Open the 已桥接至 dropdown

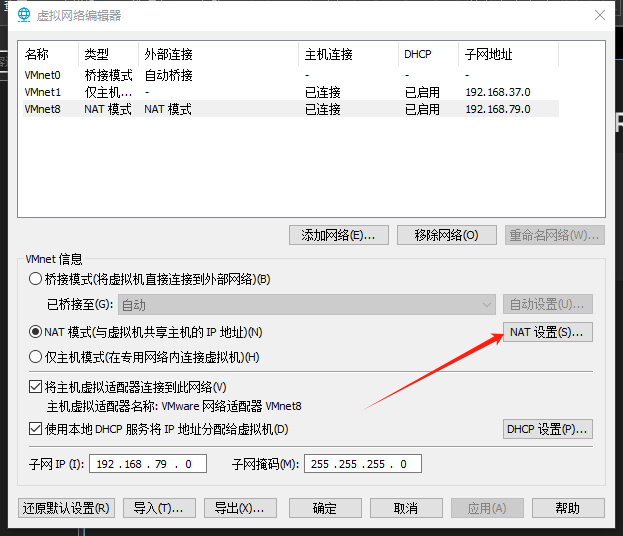pos(307,305)
